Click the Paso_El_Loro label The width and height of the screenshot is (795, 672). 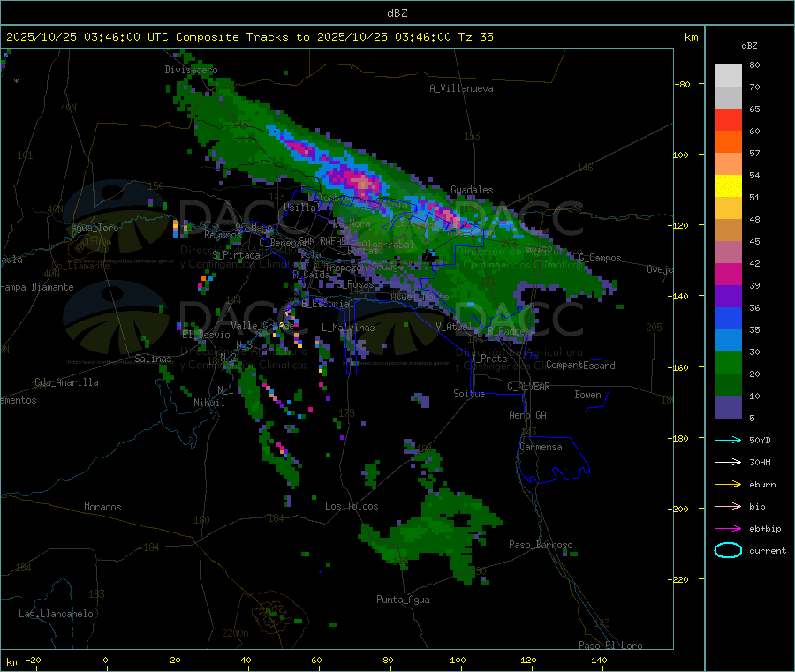(x=610, y=646)
